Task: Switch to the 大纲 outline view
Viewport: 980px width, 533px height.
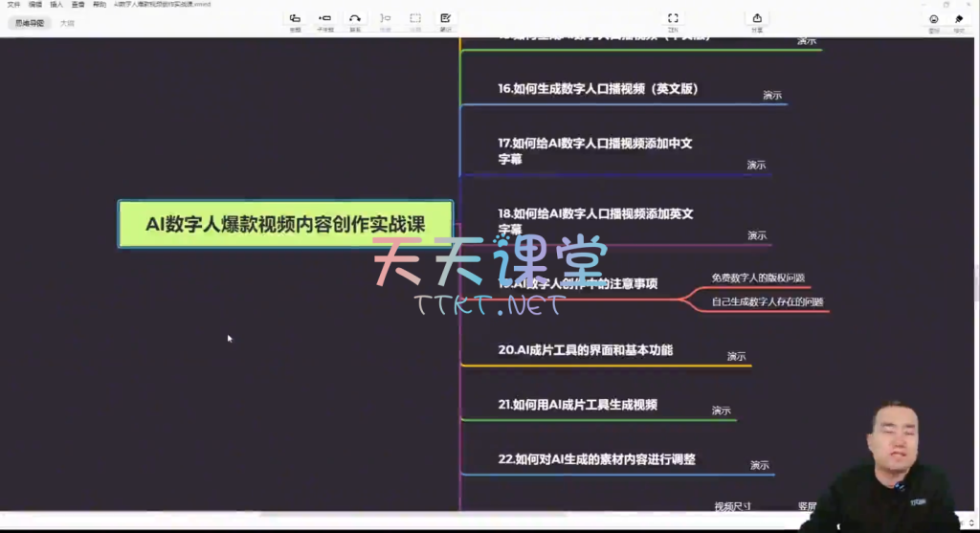Action: point(67,22)
